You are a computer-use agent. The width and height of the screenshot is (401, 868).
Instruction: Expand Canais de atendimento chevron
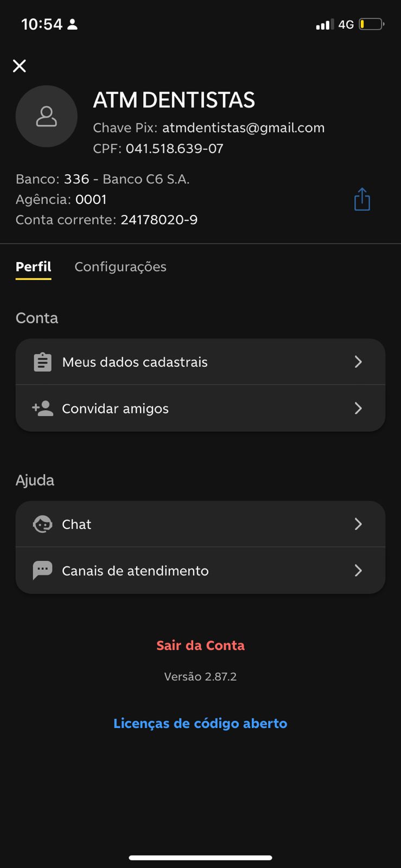click(358, 570)
